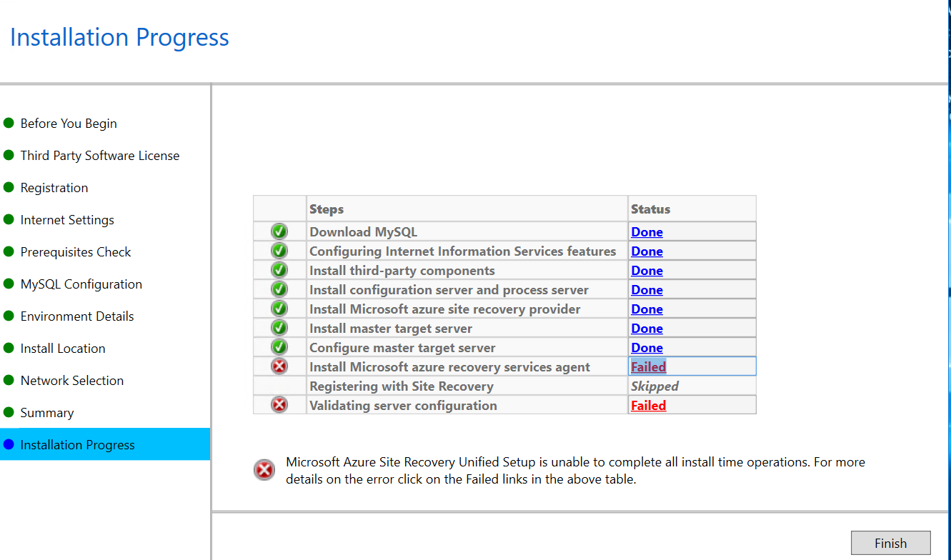The width and height of the screenshot is (951, 560).
Task: Click the Download MySQL step text
Action: click(x=363, y=232)
